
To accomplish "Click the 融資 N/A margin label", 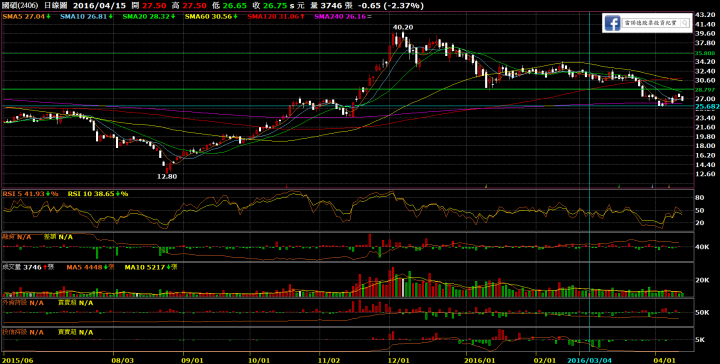I will pyautogui.click(x=17, y=237).
